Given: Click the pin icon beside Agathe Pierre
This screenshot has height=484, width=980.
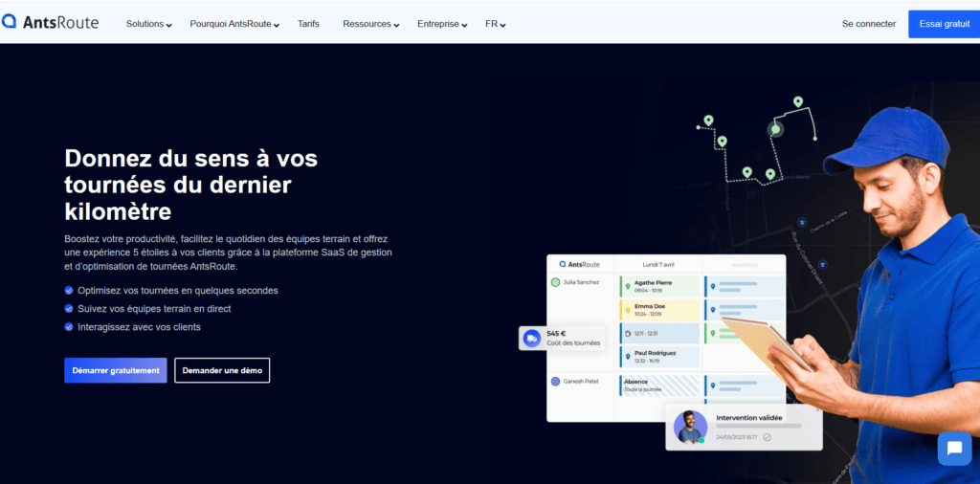Looking at the screenshot, I should tap(628, 287).
